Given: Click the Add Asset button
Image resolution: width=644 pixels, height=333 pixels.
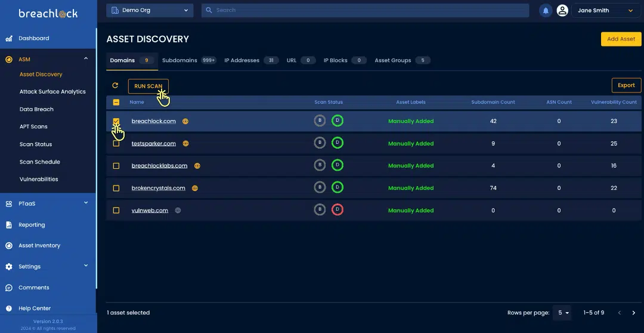Looking at the screenshot, I should pyautogui.click(x=621, y=39).
